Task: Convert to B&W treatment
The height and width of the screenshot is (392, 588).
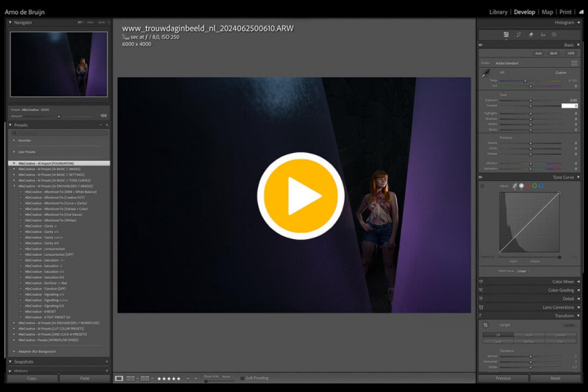Action: 553,53
